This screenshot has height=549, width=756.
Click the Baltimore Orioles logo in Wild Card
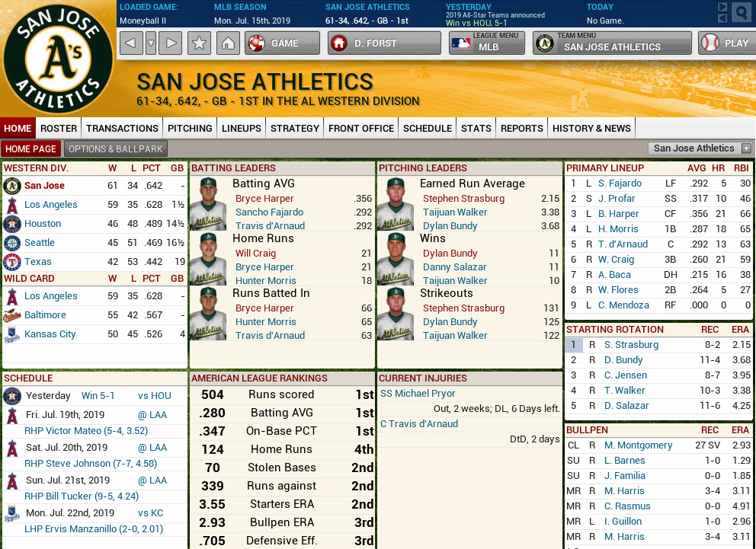(12, 315)
